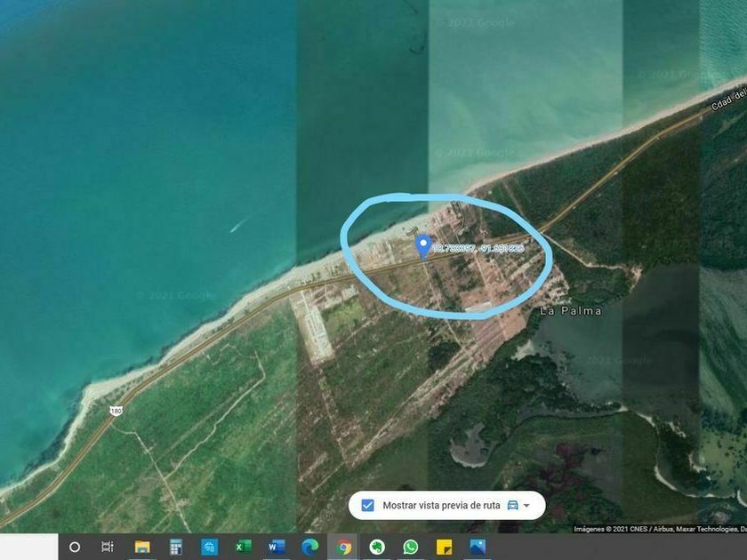The height and width of the screenshot is (560, 747).
Task: Open Photos app from the taskbar
Action: 478,548
